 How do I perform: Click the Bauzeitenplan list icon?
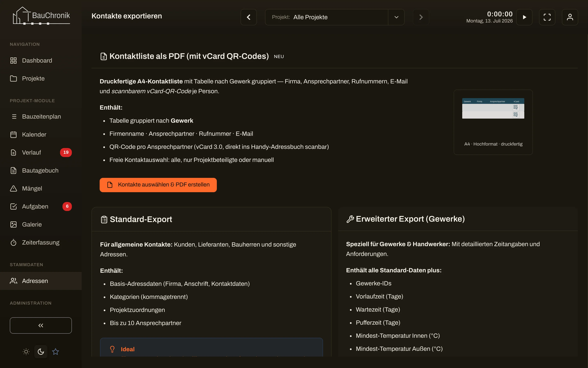[14, 117]
